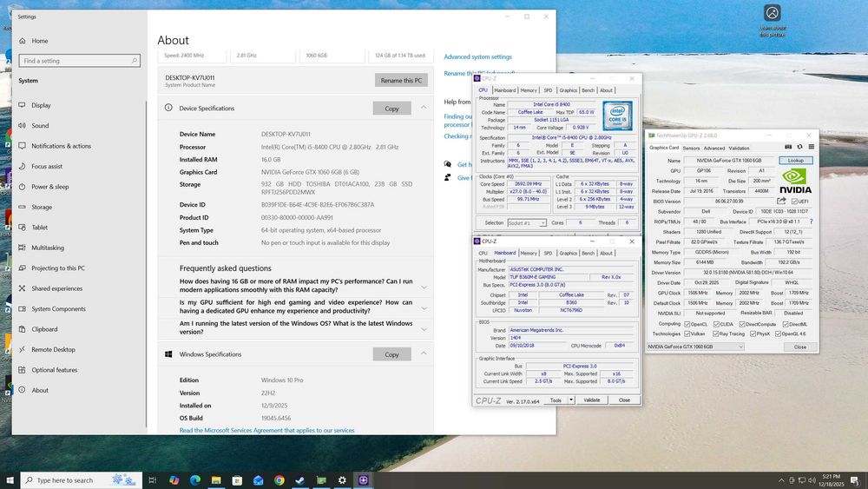Switch to Bench tab in top CPU-Z window
Screen dimensions: 868x489
tap(588, 90)
